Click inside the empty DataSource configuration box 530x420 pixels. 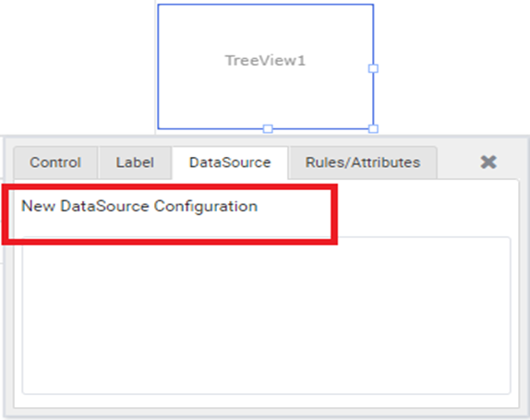coord(266,316)
